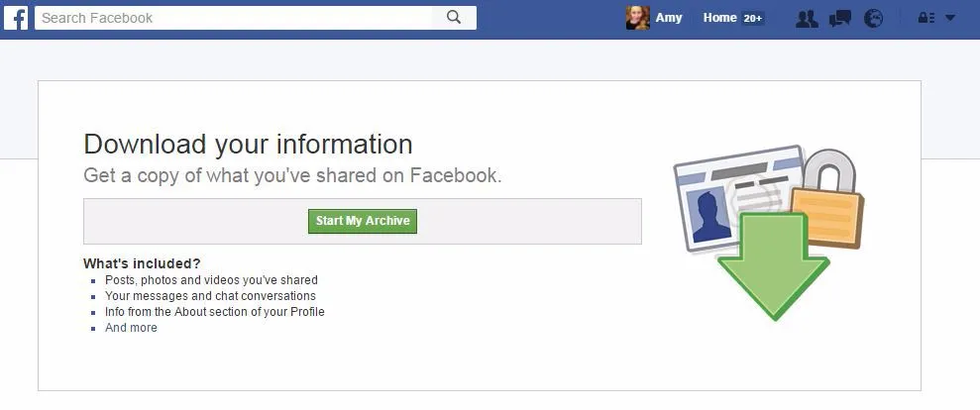
Task: Expand the account dropdown arrow
Action: [x=950, y=18]
